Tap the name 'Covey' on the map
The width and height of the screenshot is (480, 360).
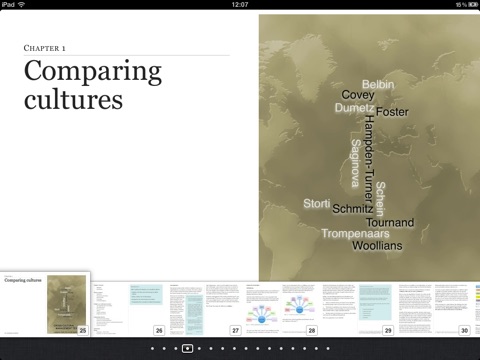tap(358, 95)
